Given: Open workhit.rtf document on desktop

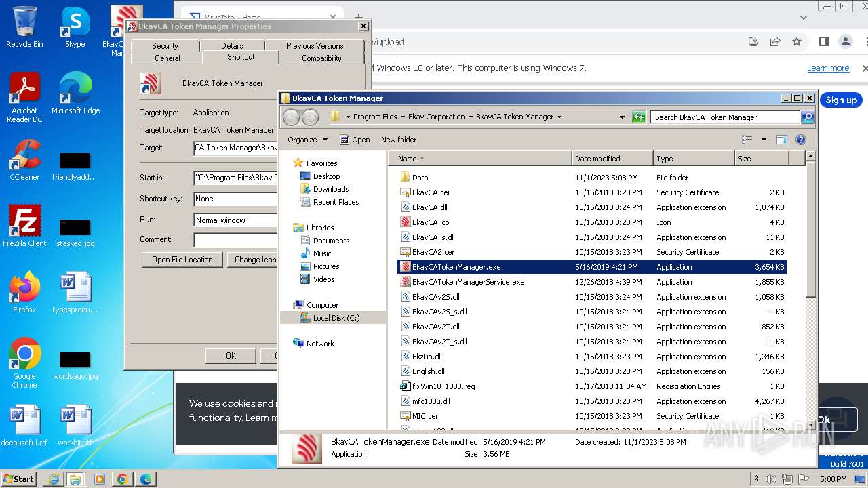Looking at the screenshot, I should pyautogui.click(x=75, y=426).
